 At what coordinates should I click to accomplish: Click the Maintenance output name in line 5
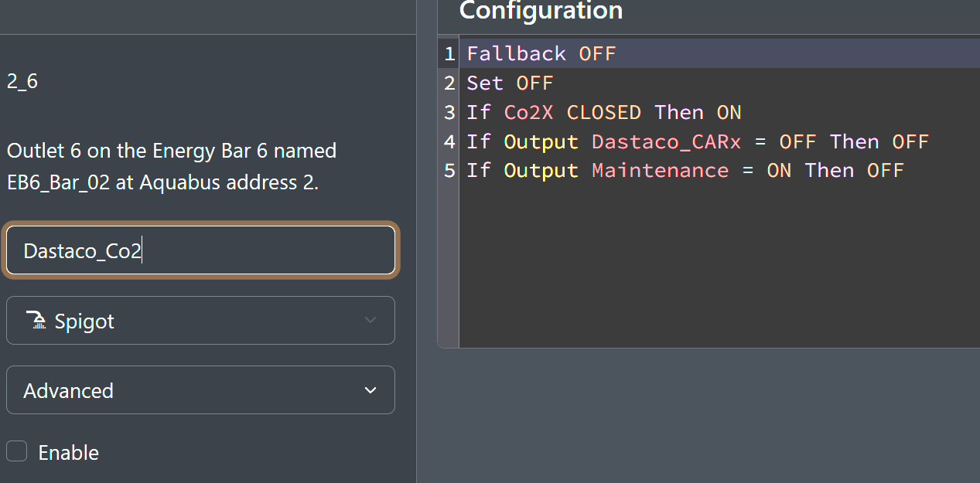(x=660, y=171)
